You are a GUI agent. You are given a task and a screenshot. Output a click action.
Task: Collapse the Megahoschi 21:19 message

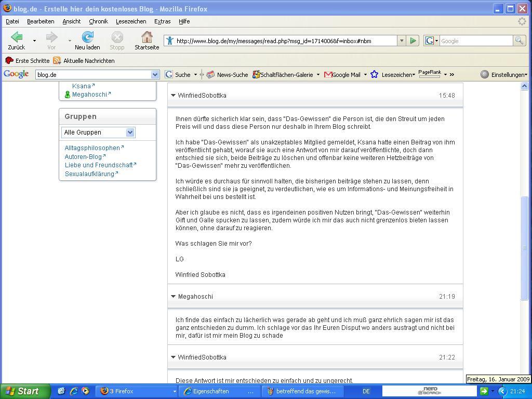[174, 297]
